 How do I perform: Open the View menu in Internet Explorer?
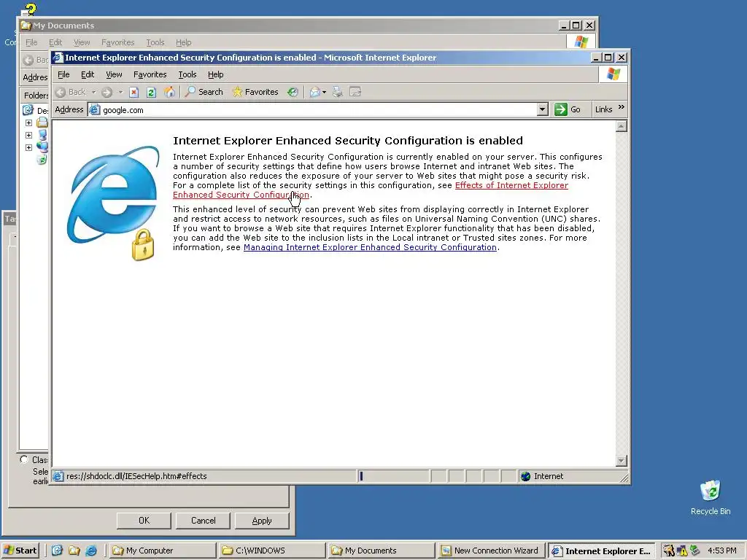pyautogui.click(x=114, y=74)
